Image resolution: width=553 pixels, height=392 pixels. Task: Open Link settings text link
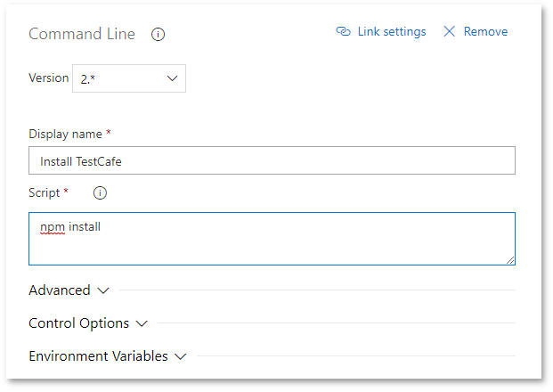point(392,32)
